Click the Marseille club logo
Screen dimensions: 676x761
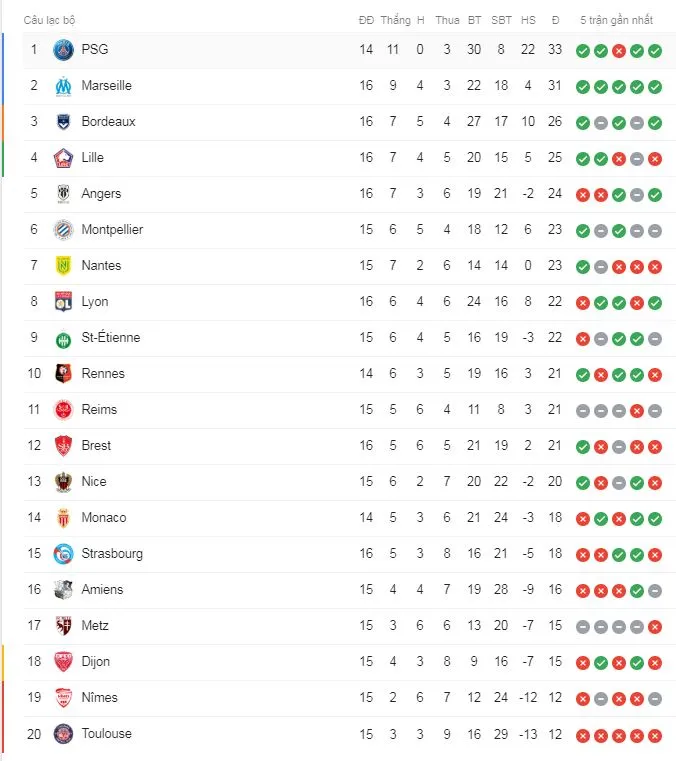64,85
